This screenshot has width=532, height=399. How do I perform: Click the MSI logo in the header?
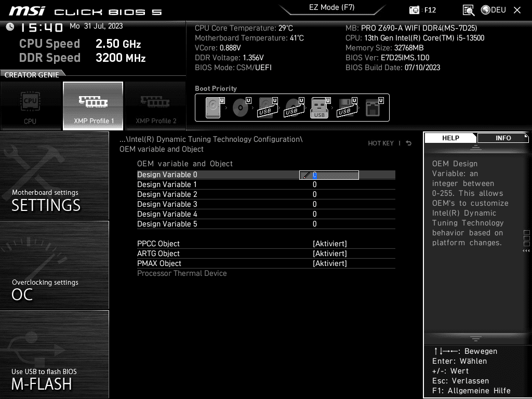coord(27,11)
